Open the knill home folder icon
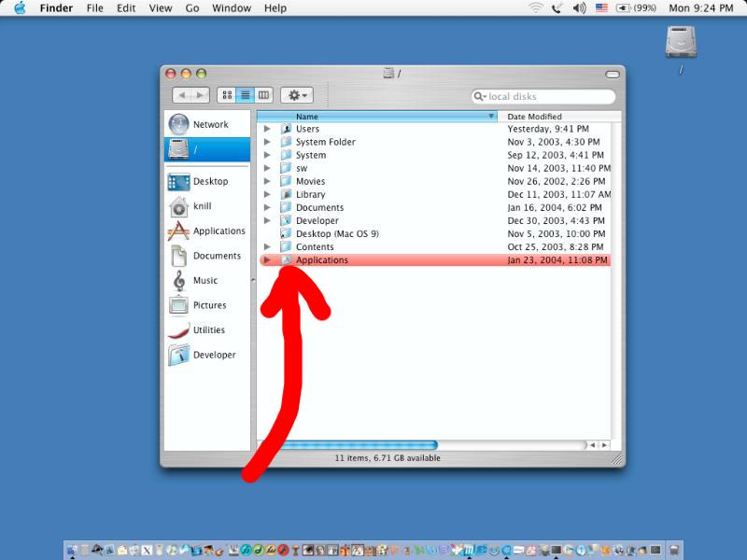The width and height of the screenshot is (747, 560). pyautogui.click(x=178, y=206)
